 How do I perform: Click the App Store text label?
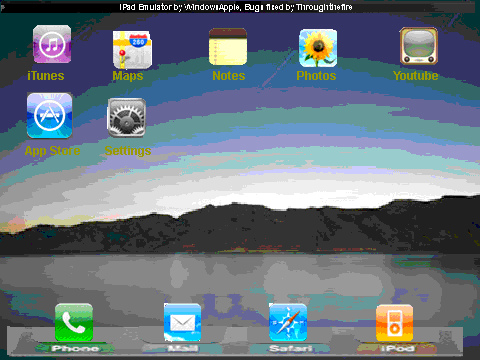pyautogui.click(x=52, y=151)
